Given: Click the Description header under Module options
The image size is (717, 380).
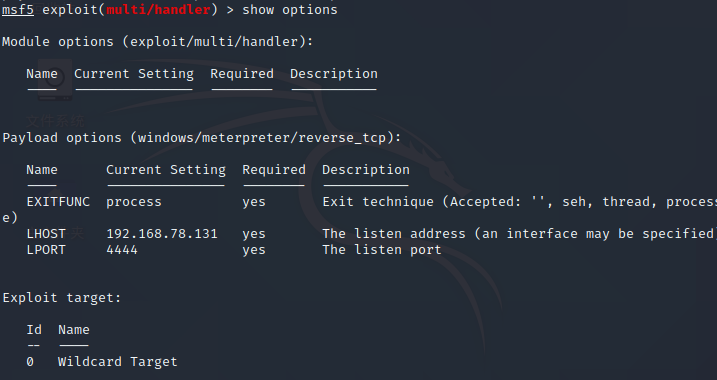Looking at the screenshot, I should pyautogui.click(x=334, y=74).
